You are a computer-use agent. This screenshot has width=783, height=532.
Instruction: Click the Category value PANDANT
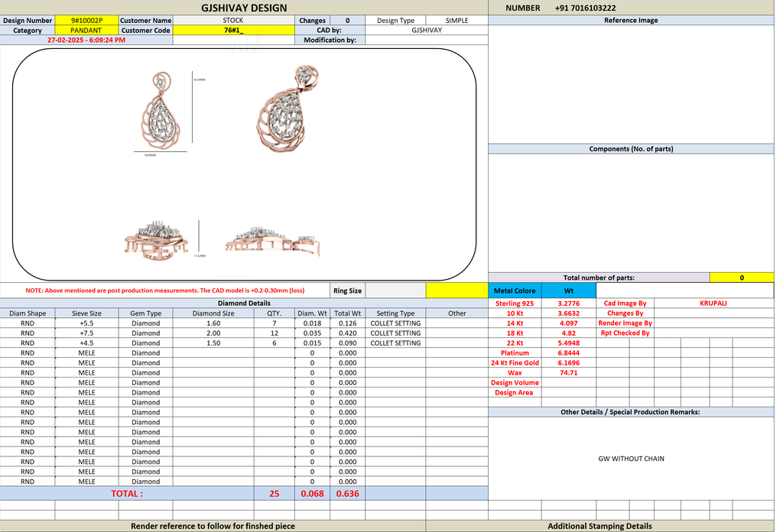(x=86, y=31)
